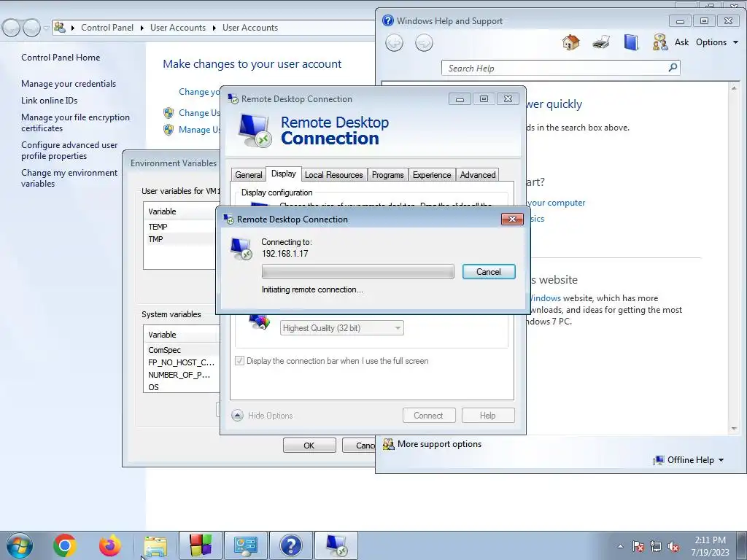747x560 pixels.
Task: Switch to the Local Resources tab
Action: (333, 175)
